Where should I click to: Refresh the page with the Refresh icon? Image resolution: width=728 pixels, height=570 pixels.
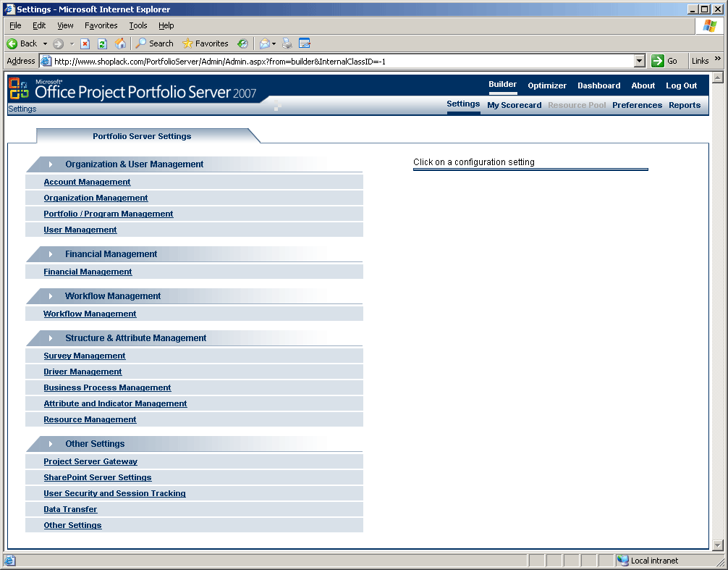(x=102, y=43)
